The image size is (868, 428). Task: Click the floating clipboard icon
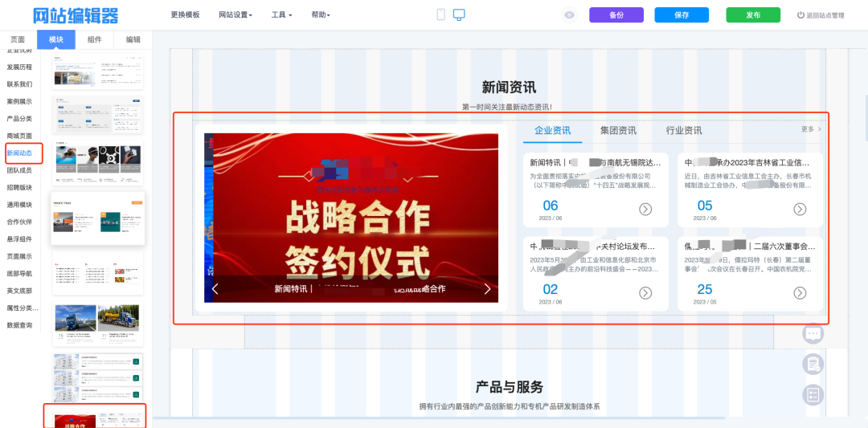point(813,364)
